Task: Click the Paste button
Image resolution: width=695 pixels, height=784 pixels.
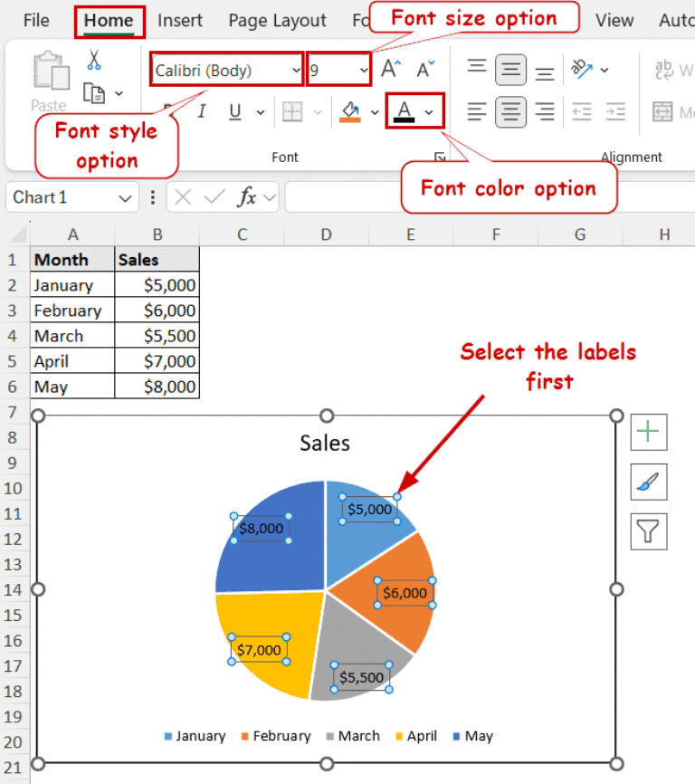Action: click(x=49, y=81)
